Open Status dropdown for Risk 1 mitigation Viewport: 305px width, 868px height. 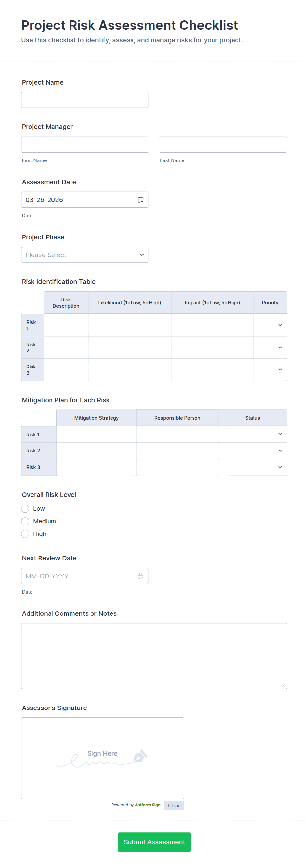tap(253, 434)
